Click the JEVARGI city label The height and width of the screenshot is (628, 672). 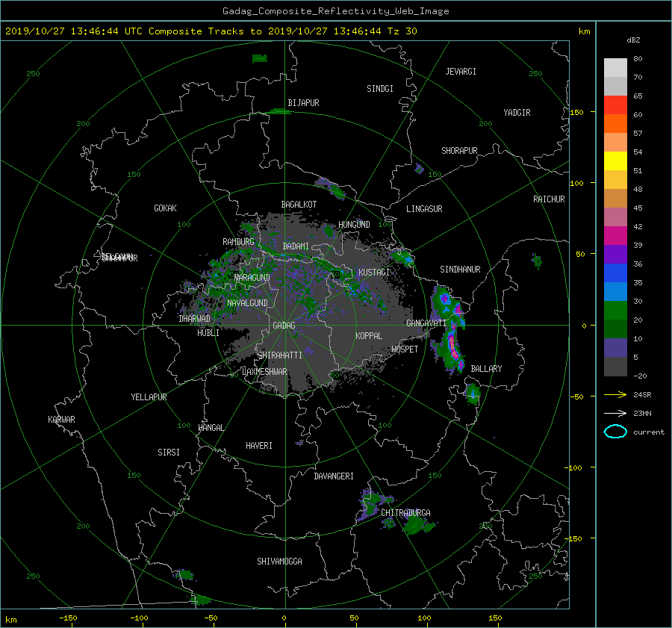pyautogui.click(x=461, y=72)
